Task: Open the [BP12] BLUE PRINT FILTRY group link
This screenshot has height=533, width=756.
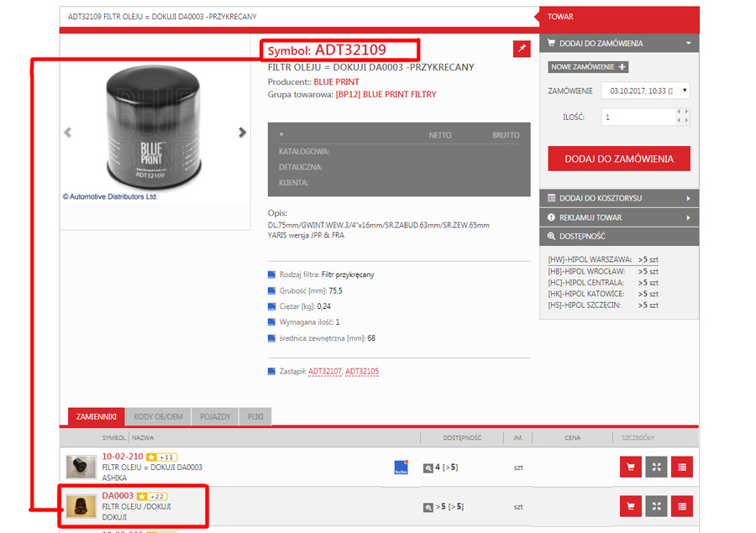Action: point(386,95)
